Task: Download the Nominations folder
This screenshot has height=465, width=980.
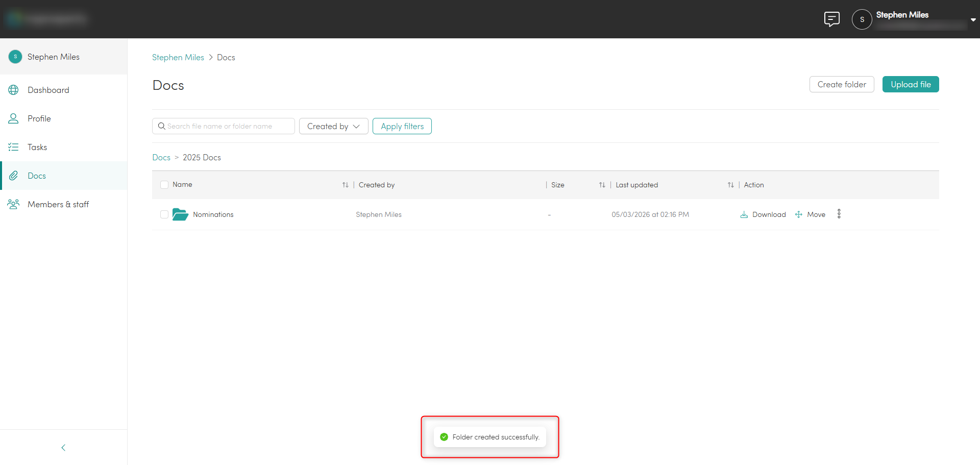Action: coord(763,214)
